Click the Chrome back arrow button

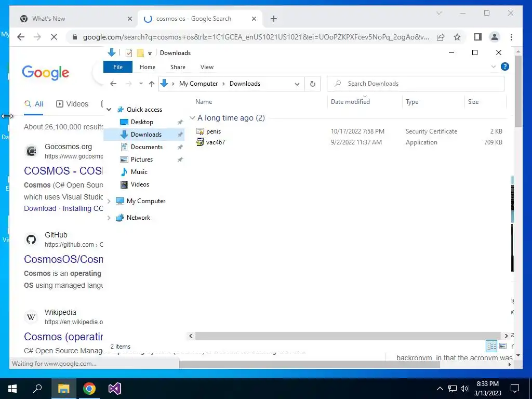click(21, 37)
